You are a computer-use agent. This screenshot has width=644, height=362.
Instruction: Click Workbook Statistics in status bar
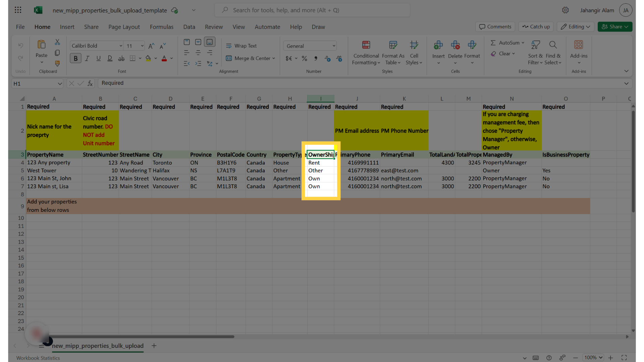pos(38,358)
